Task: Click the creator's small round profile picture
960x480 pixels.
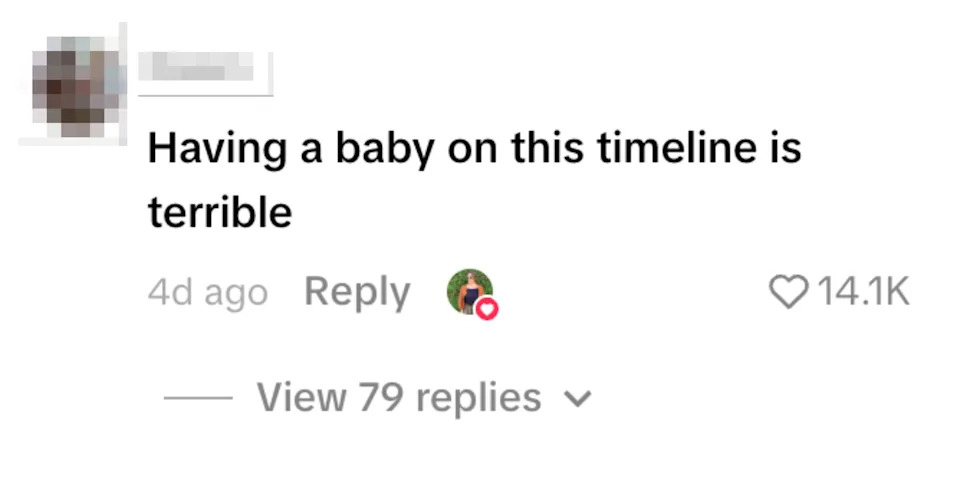Action: tap(469, 291)
